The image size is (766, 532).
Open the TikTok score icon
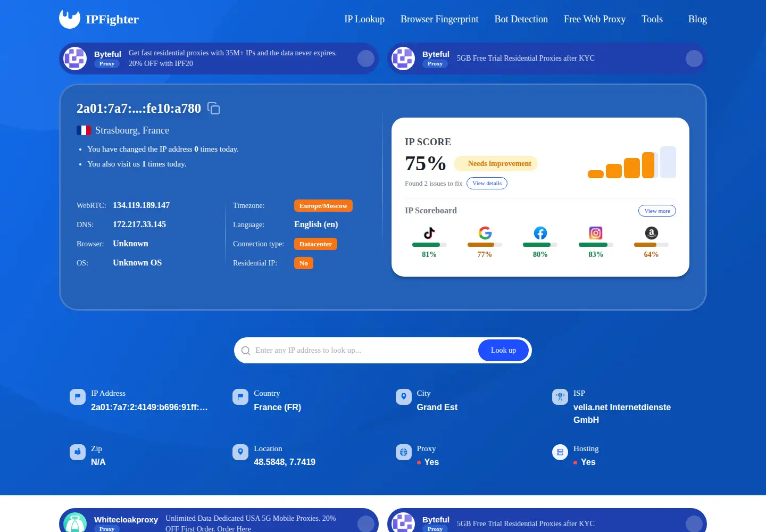[x=429, y=233]
